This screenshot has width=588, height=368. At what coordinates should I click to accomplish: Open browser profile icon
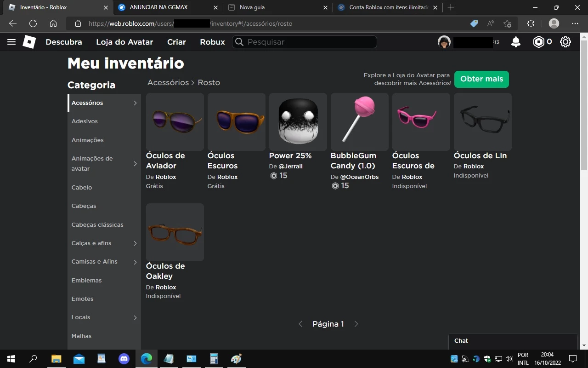click(x=554, y=23)
